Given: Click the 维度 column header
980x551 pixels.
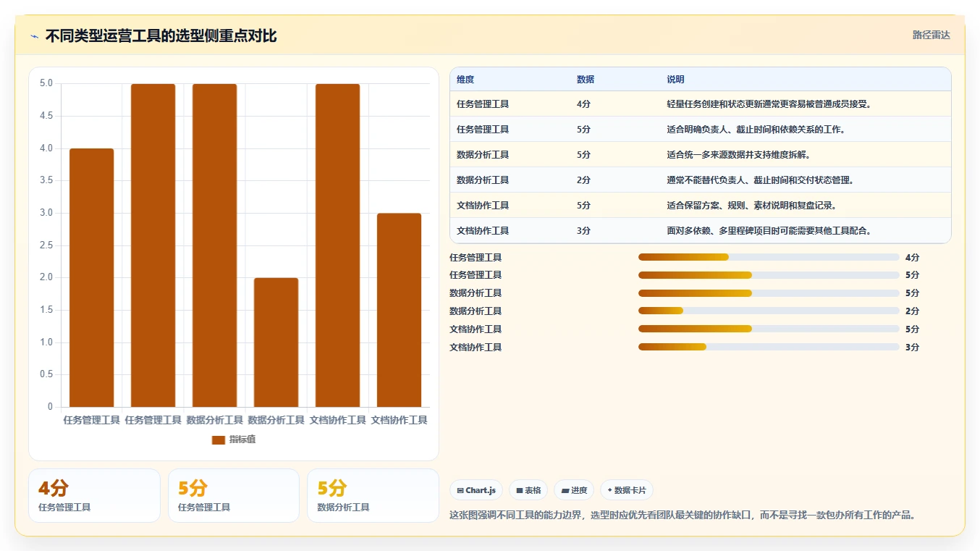Looking at the screenshot, I should (465, 80).
